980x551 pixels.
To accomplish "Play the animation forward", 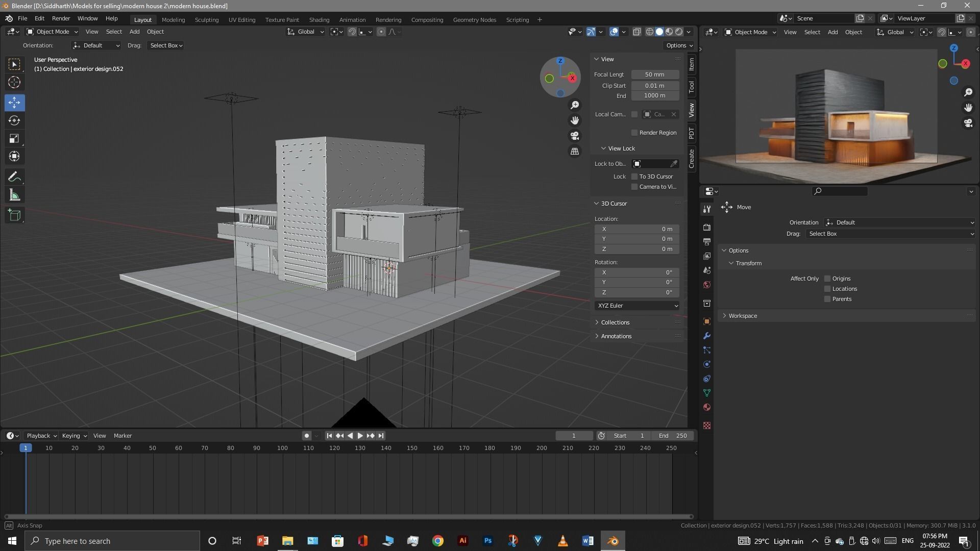I will 360,436.
